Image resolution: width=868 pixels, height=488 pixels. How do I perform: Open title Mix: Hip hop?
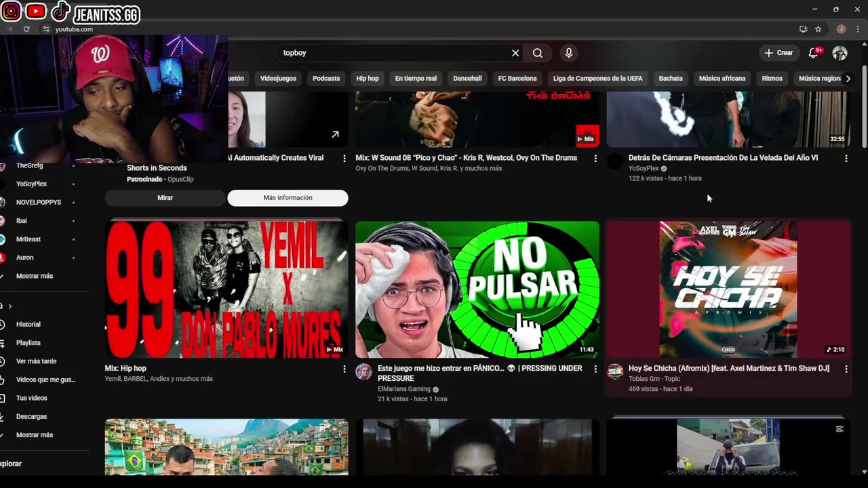[x=125, y=368]
